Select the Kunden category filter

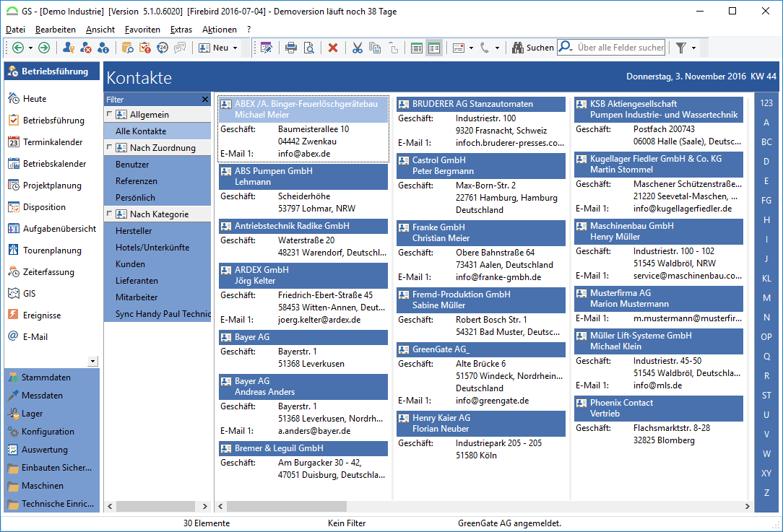(157, 263)
